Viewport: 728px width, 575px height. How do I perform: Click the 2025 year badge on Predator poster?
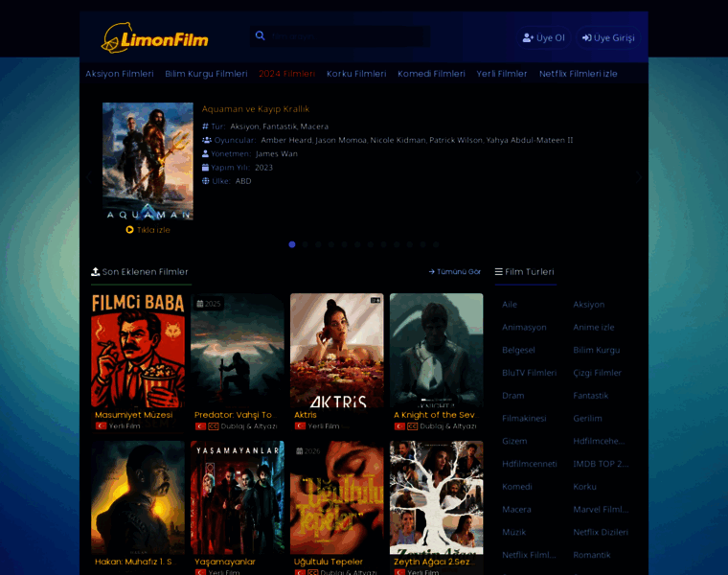click(x=209, y=304)
